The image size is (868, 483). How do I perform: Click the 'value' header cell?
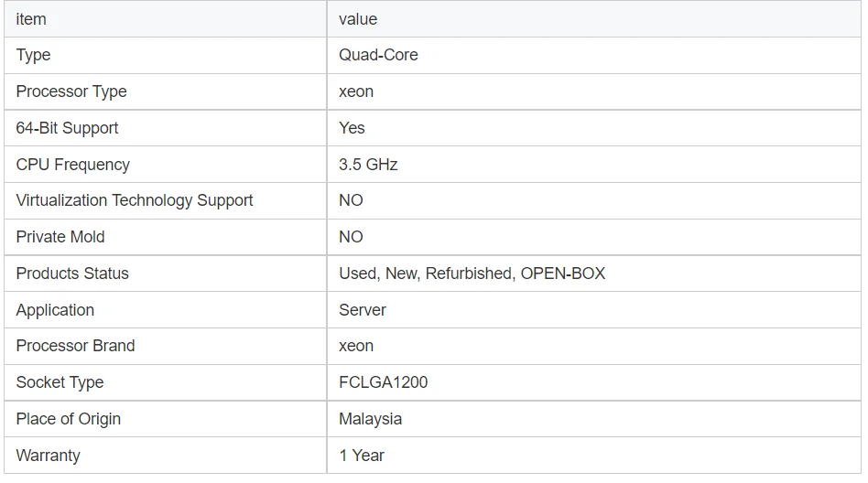(x=358, y=19)
